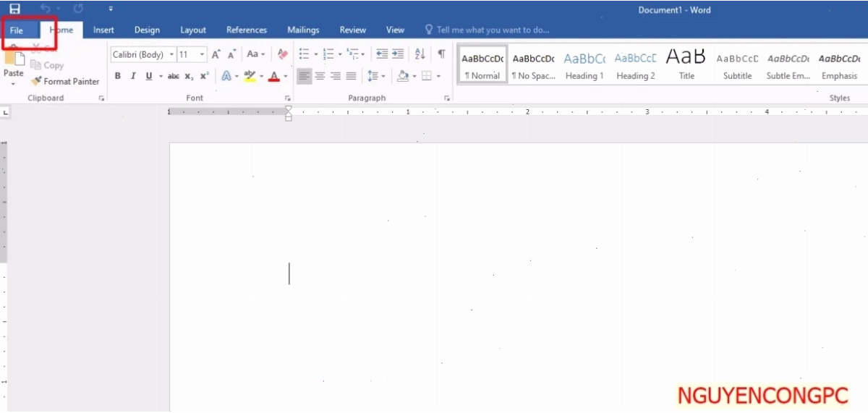The width and height of the screenshot is (868, 413).
Task: Decrease font size with Shrink Font
Action: pos(231,54)
